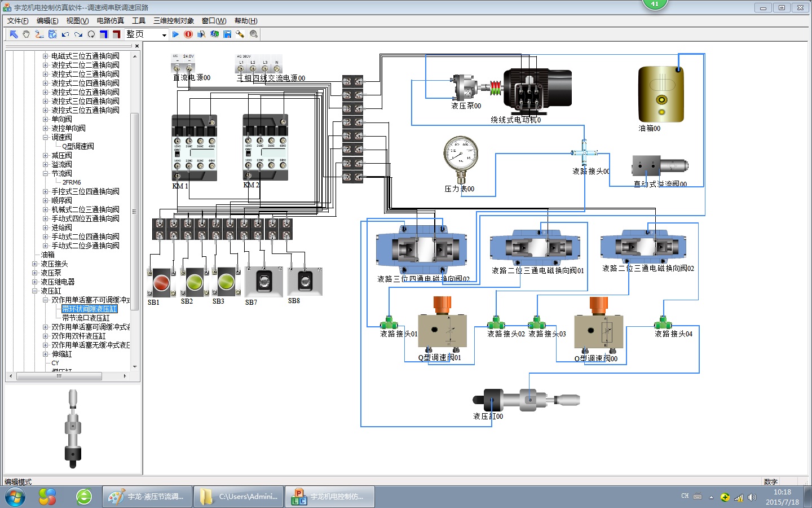Screen dimensions: 812x508
Task: Open the 视图(V) menu
Action: click(x=77, y=21)
